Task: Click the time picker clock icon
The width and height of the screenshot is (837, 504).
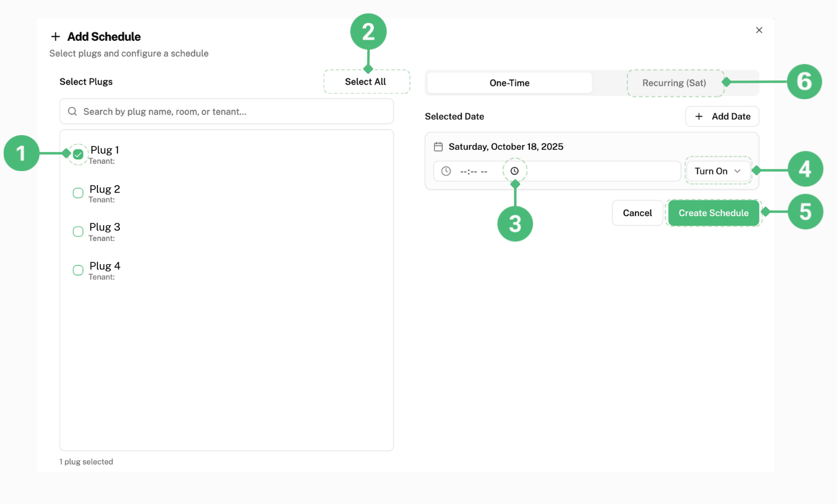Action: tap(515, 171)
